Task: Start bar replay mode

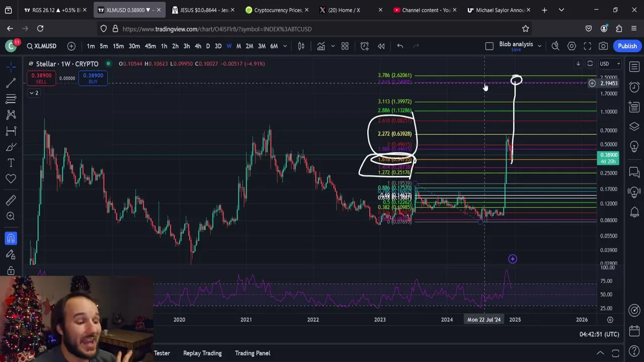Action: 381,46
